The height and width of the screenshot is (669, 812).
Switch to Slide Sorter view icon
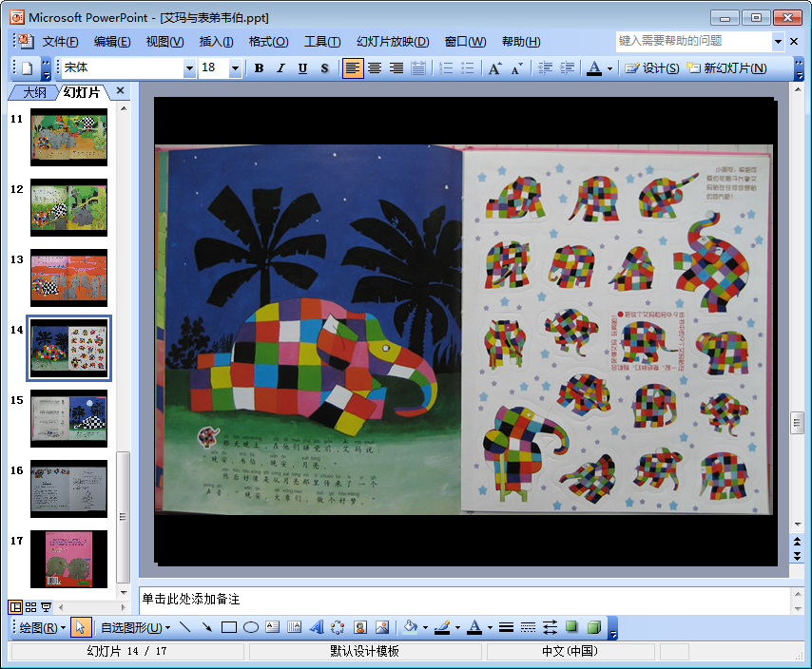coord(31,607)
